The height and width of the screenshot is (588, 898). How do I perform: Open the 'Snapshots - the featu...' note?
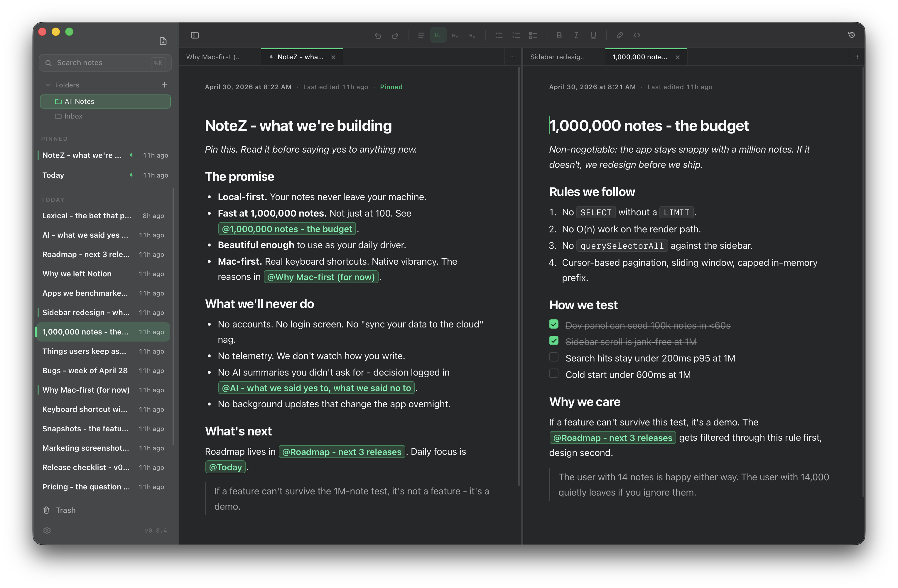tap(103, 428)
